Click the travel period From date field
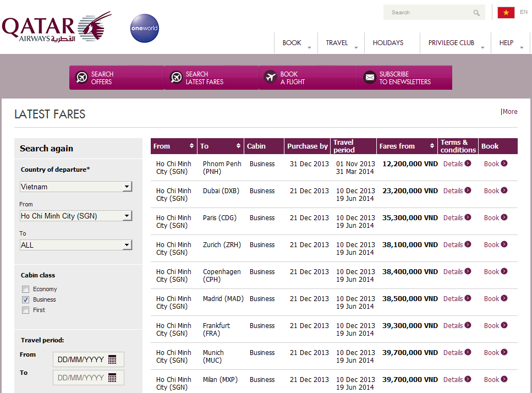 (81, 360)
